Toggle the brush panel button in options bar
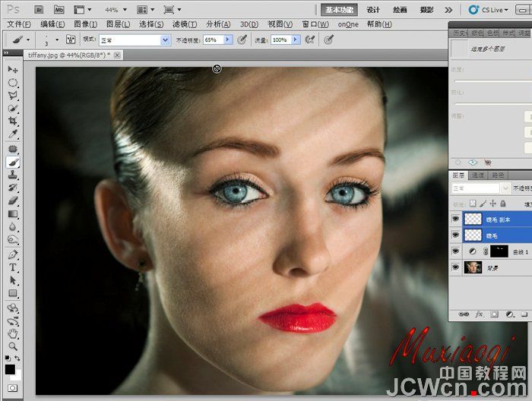Screen dimensions: 532x401 (71, 39)
